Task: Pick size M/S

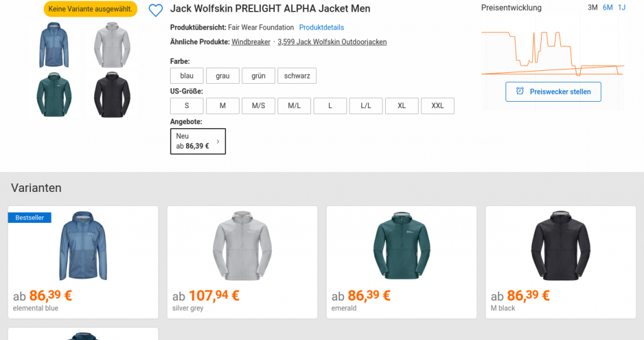Action: tap(258, 106)
